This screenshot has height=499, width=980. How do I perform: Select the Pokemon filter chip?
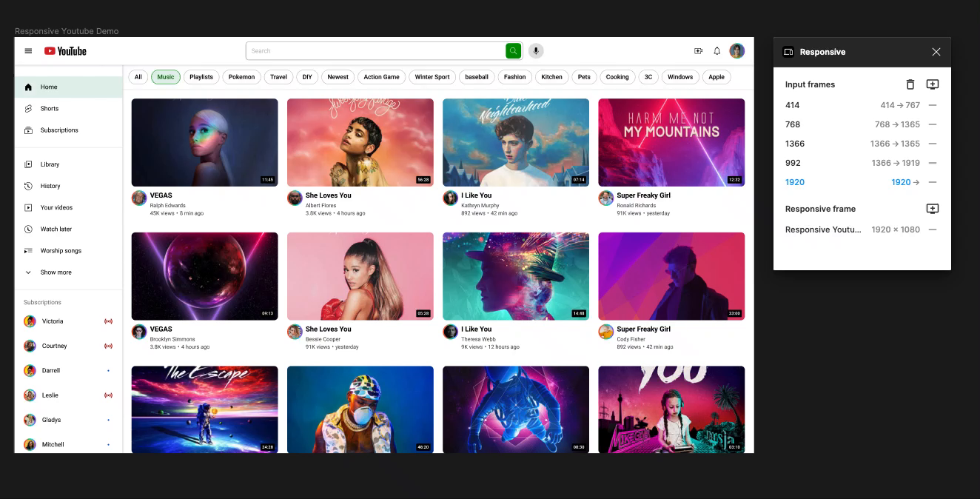click(x=241, y=77)
